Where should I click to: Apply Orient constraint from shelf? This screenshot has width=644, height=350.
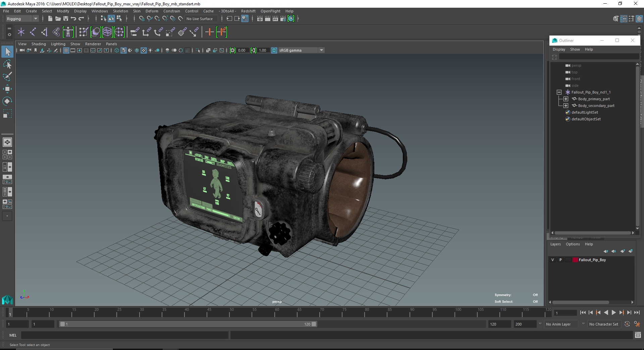click(158, 32)
